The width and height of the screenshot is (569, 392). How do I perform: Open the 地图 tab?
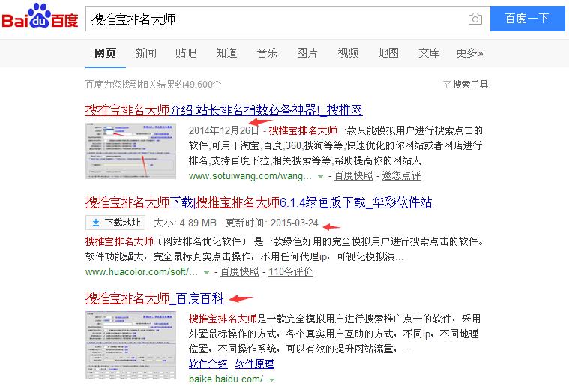tap(388, 53)
